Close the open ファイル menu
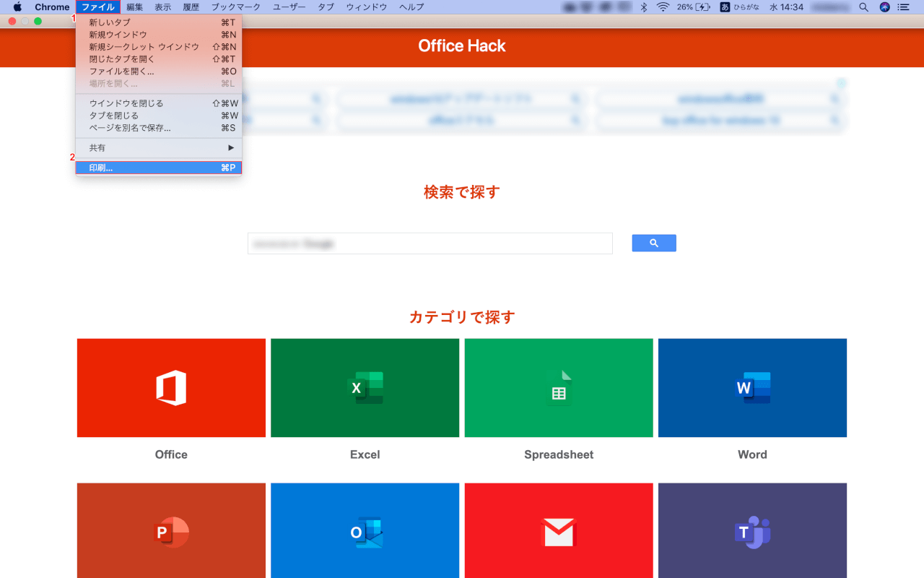 click(x=97, y=7)
